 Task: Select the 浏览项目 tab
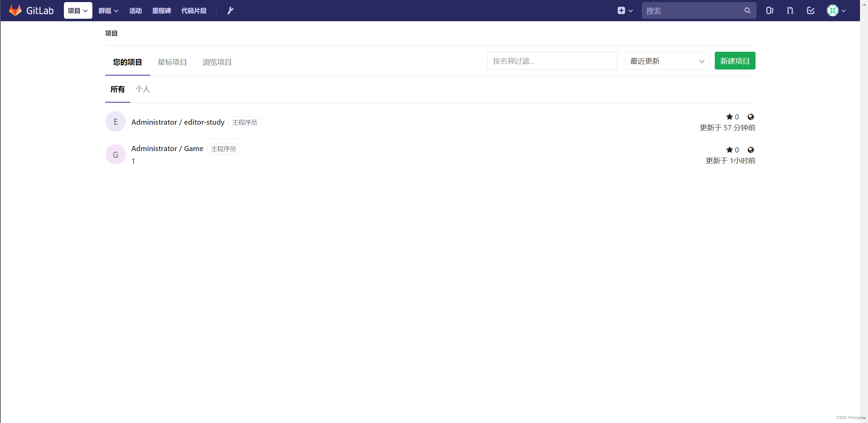[217, 62]
